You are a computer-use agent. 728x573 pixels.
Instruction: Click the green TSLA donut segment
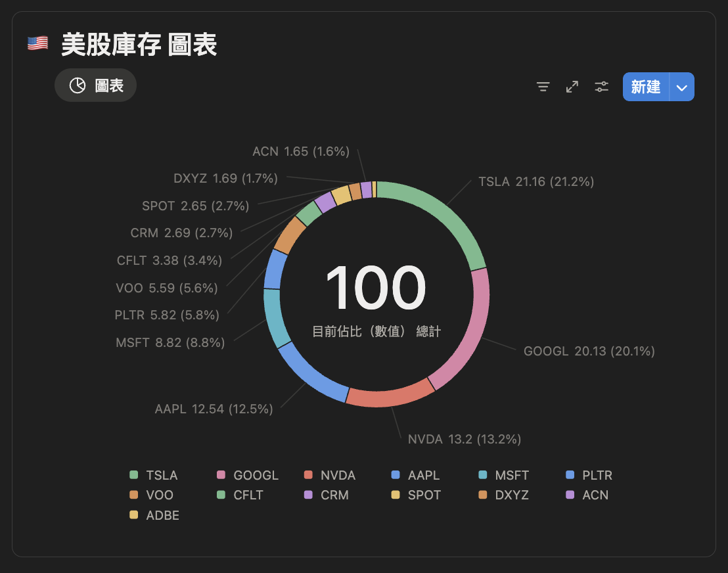pyautogui.click(x=442, y=213)
